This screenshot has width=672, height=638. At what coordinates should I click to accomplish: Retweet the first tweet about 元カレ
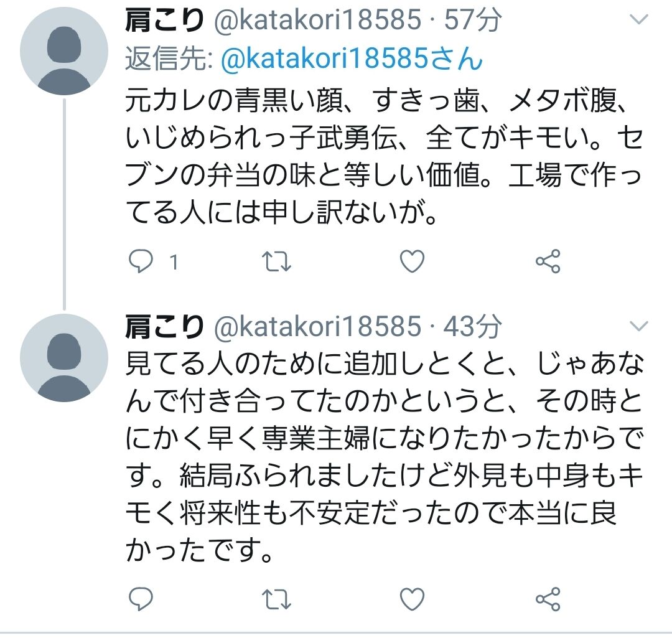[x=276, y=263]
